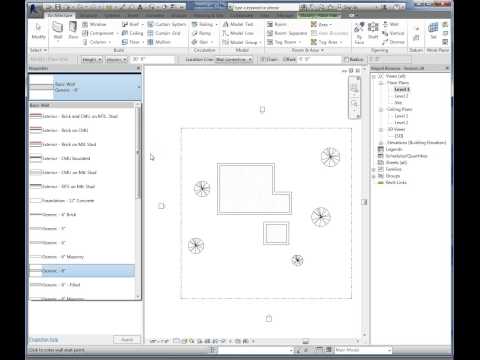Image resolution: width=480 pixels, height=360 pixels.
Task: Collapse the Floor Plans tree node
Action: pos(381,83)
